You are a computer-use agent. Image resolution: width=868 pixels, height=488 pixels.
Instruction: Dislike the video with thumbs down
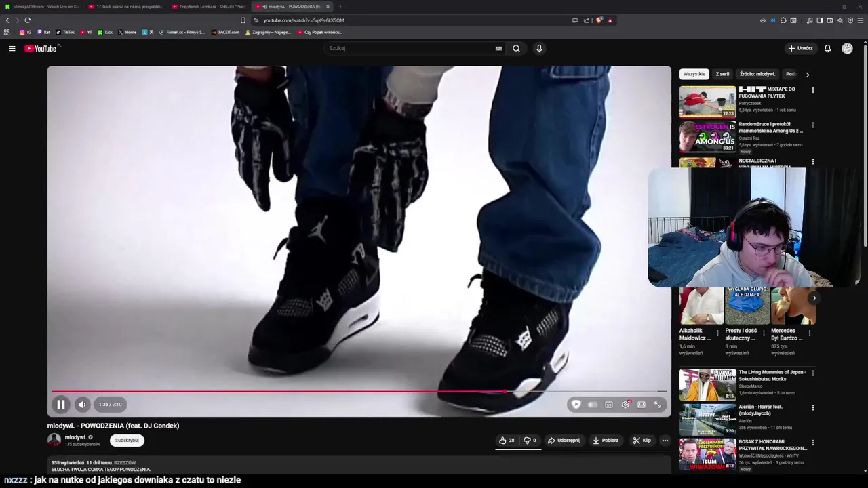pyautogui.click(x=530, y=440)
